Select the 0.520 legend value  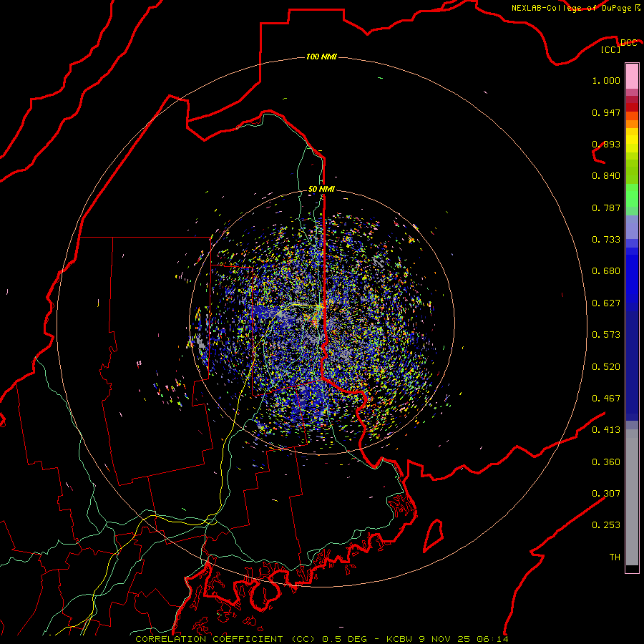point(606,367)
